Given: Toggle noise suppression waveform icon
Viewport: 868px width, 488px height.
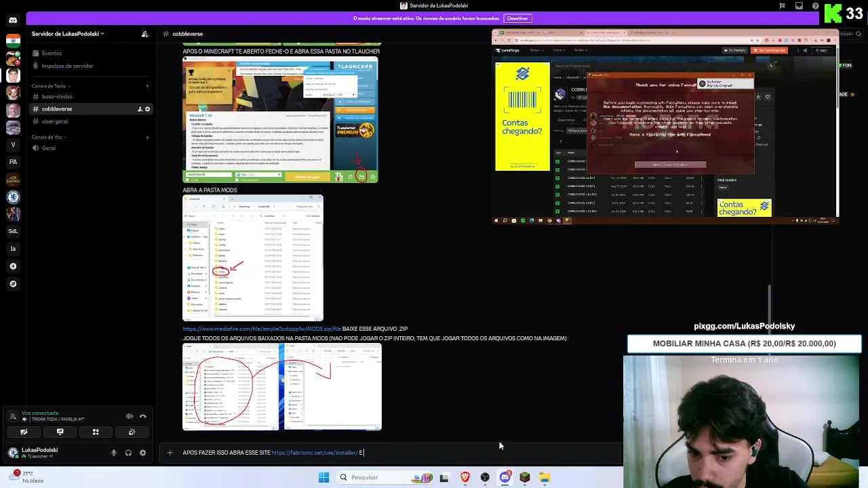Looking at the screenshot, I should click(130, 416).
